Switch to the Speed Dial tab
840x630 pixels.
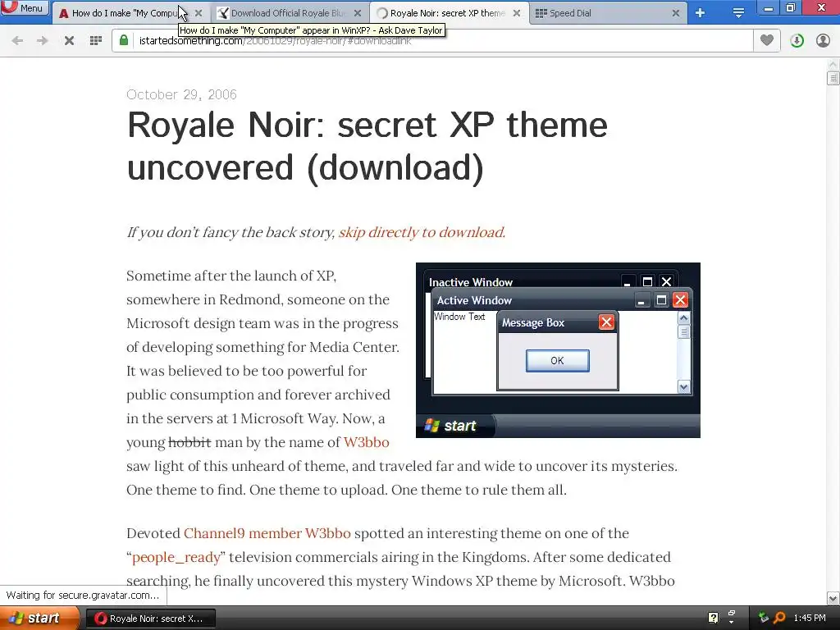pos(608,13)
